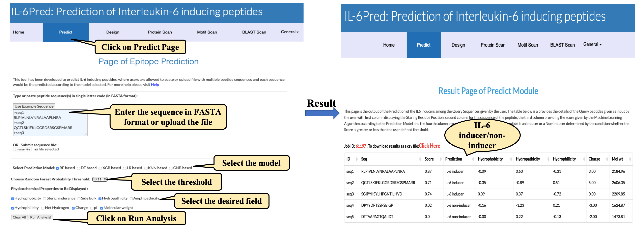Click the sort arrows on the Prediction column

point(473,159)
